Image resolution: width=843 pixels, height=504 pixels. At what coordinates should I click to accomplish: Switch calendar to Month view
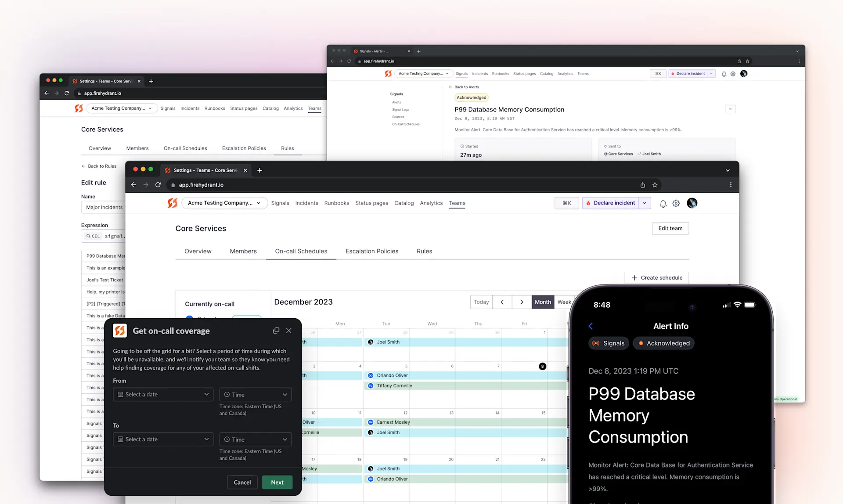[x=543, y=302]
